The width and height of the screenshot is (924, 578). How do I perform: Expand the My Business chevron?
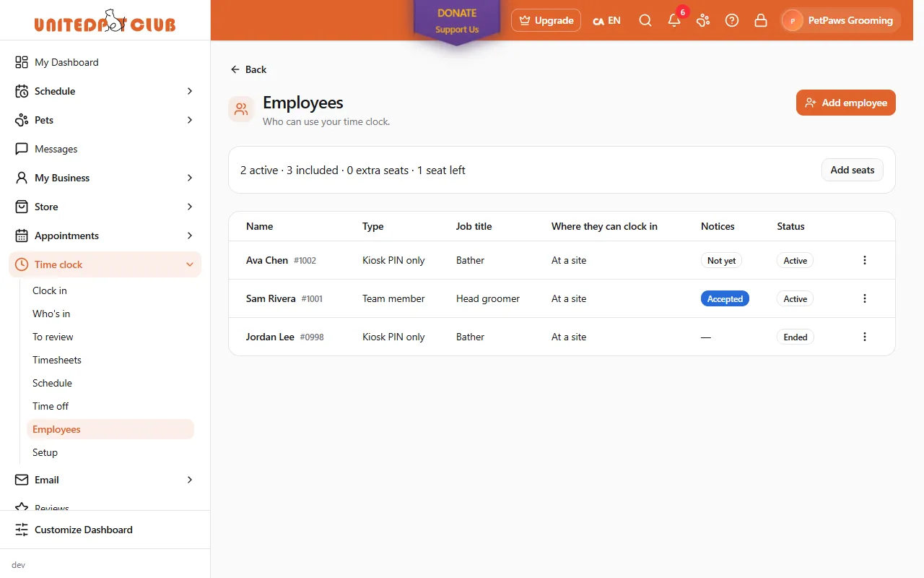190,178
